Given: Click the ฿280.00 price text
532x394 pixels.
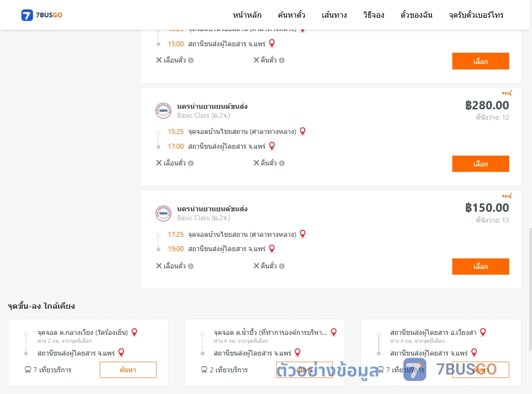Looking at the screenshot, I should coord(487,105).
